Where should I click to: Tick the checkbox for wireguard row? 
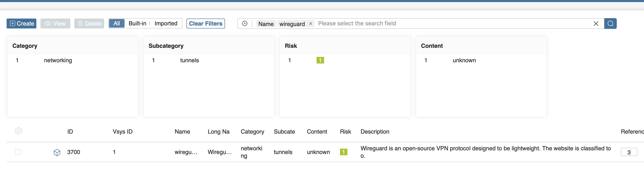coord(18,152)
